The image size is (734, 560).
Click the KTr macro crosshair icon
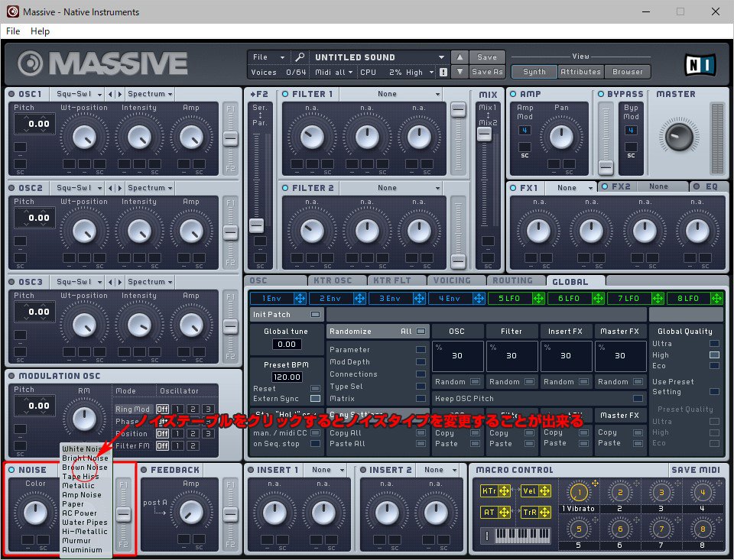504,490
